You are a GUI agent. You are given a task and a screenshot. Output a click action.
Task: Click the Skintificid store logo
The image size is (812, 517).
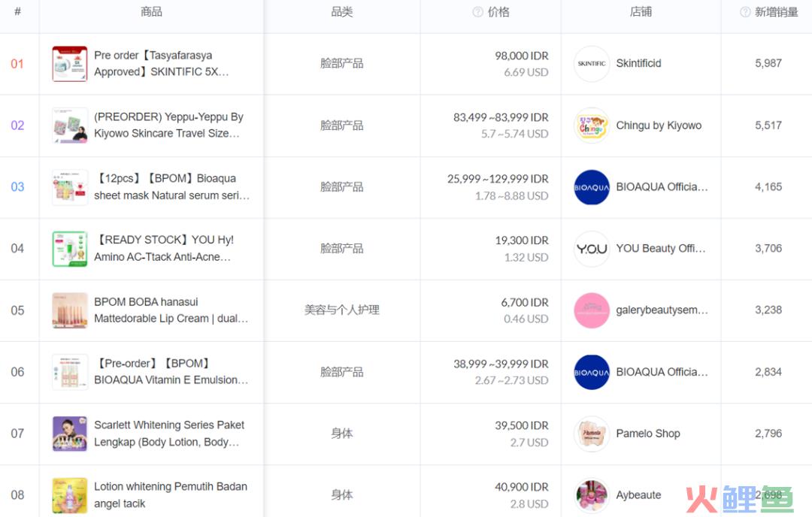pyautogui.click(x=592, y=64)
